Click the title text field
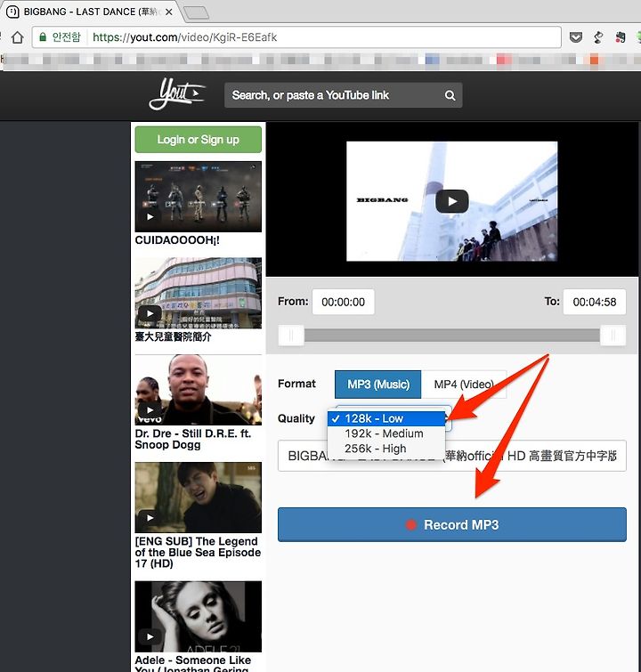The width and height of the screenshot is (641, 672). [452, 456]
